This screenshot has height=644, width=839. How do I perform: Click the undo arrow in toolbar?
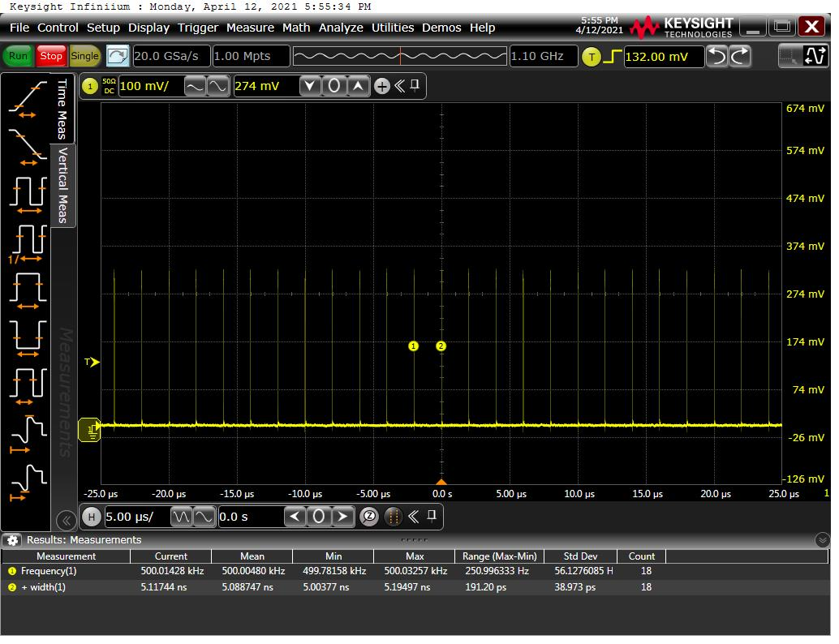coord(716,56)
